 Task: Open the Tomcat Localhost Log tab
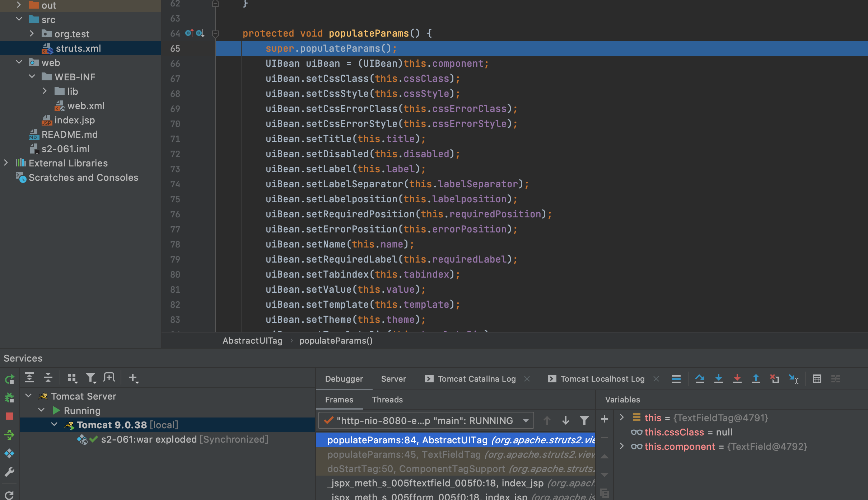coord(596,379)
